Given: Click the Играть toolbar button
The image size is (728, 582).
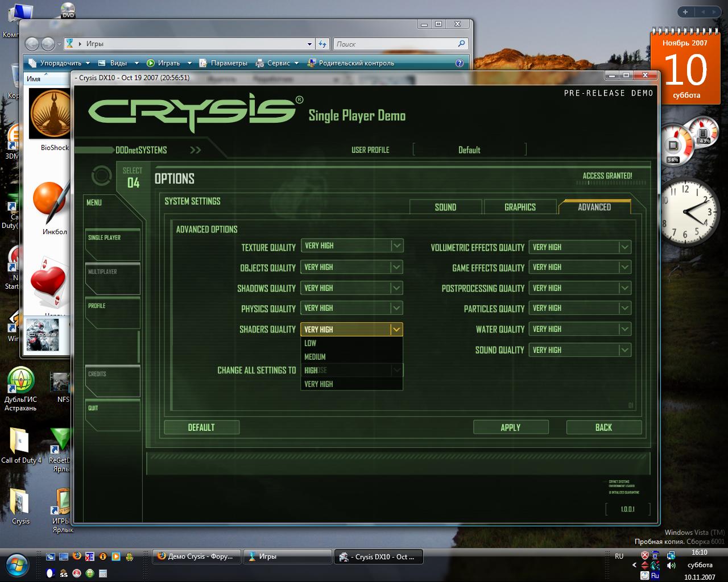Looking at the screenshot, I should 168,63.
